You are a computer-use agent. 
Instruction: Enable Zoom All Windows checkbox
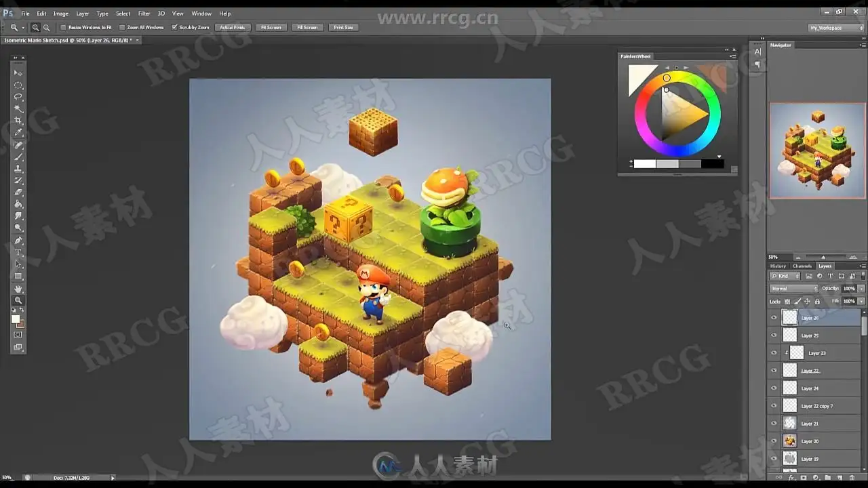122,28
